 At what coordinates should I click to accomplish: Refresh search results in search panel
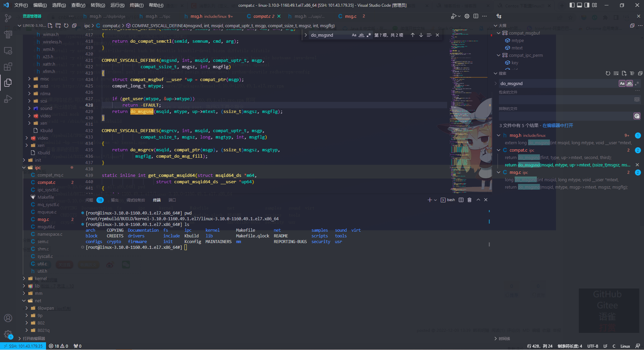608,73
